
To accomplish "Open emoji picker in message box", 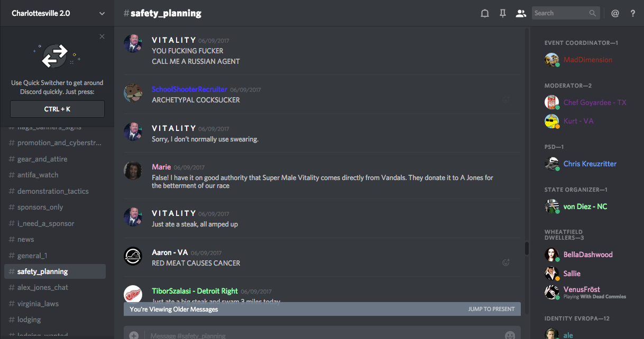I will pyautogui.click(x=510, y=335).
